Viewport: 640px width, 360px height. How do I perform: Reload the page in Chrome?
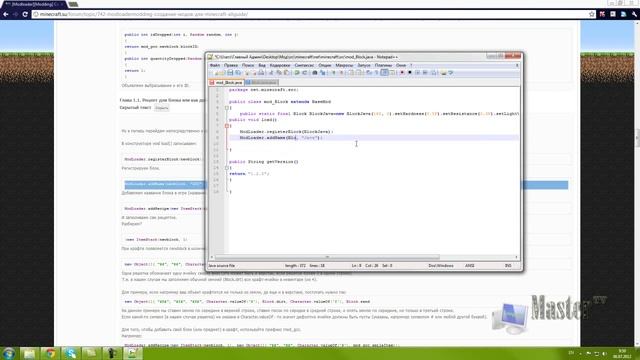point(25,14)
